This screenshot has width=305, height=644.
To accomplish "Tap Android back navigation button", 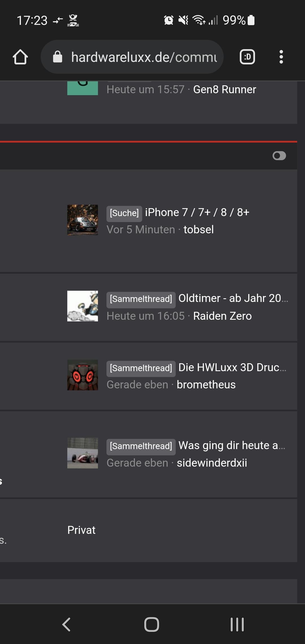I will (66, 624).
